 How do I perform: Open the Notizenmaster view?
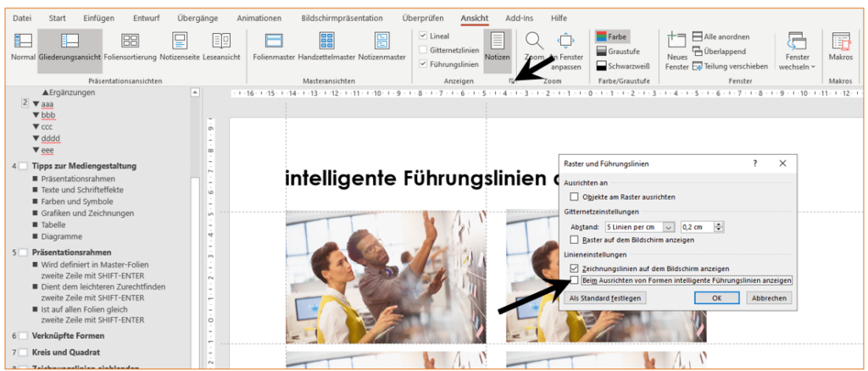point(382,47)
